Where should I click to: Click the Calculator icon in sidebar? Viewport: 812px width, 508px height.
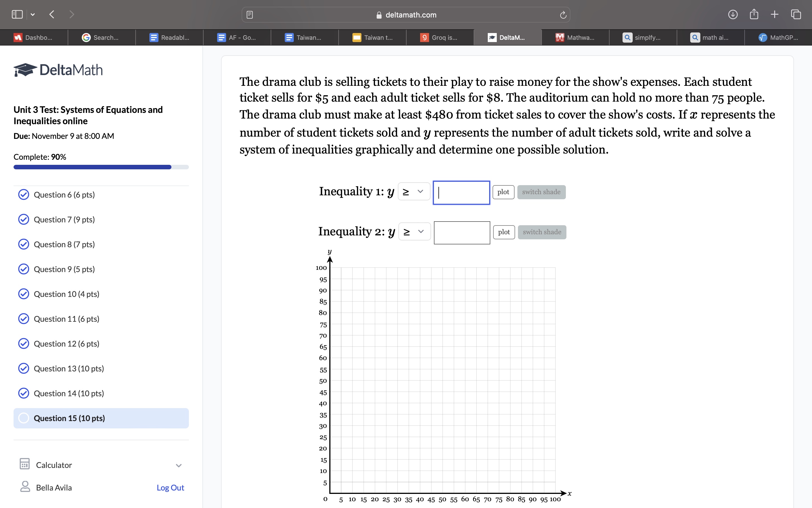[25, 464]
